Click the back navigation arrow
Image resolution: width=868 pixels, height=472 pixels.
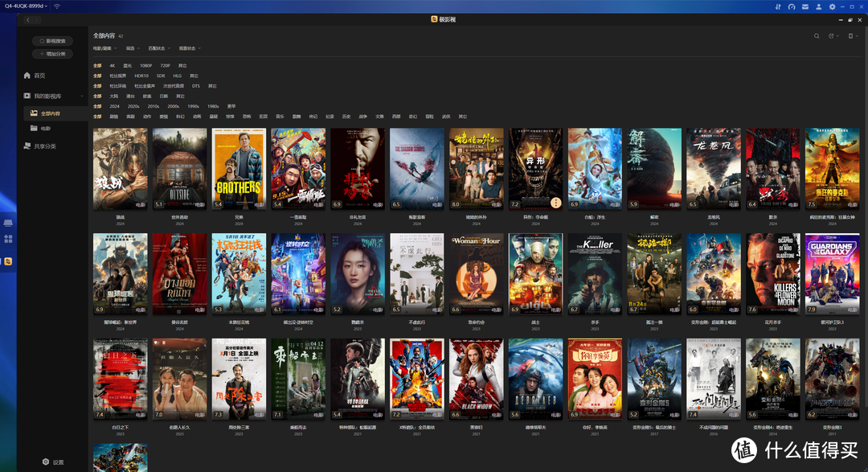(27, 20)
